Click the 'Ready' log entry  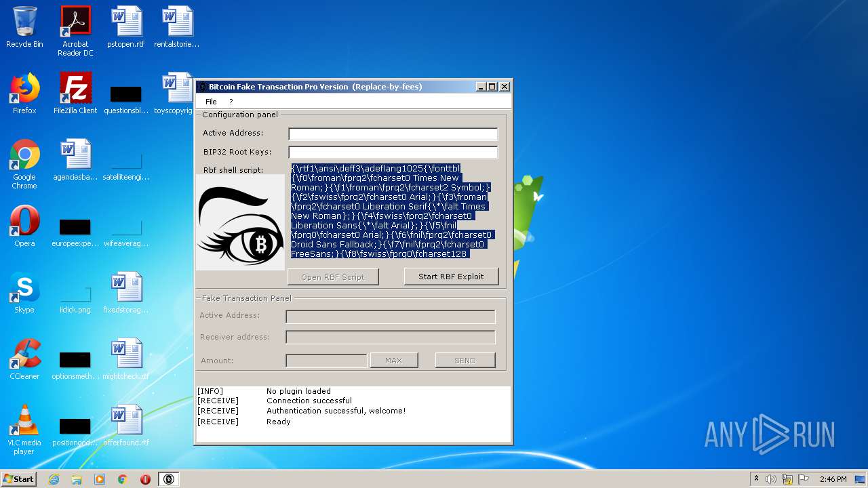coord(278,422)
